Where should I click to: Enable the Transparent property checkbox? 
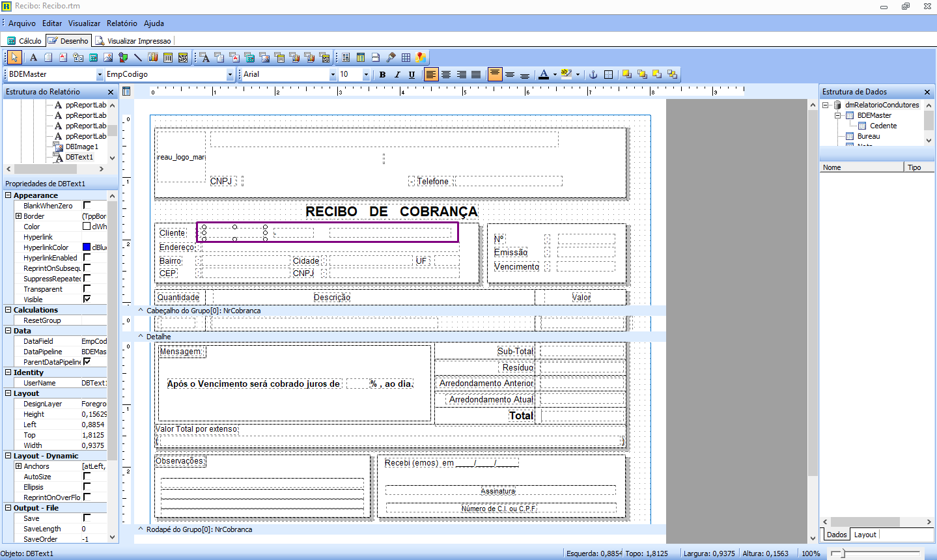(x=87, y=288)
